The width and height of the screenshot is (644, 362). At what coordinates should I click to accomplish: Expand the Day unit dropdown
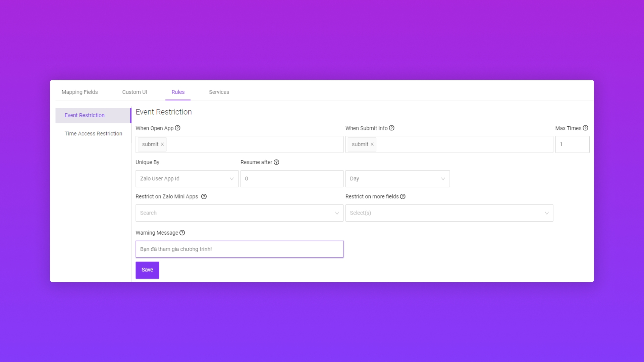click(x=397, y=179)
